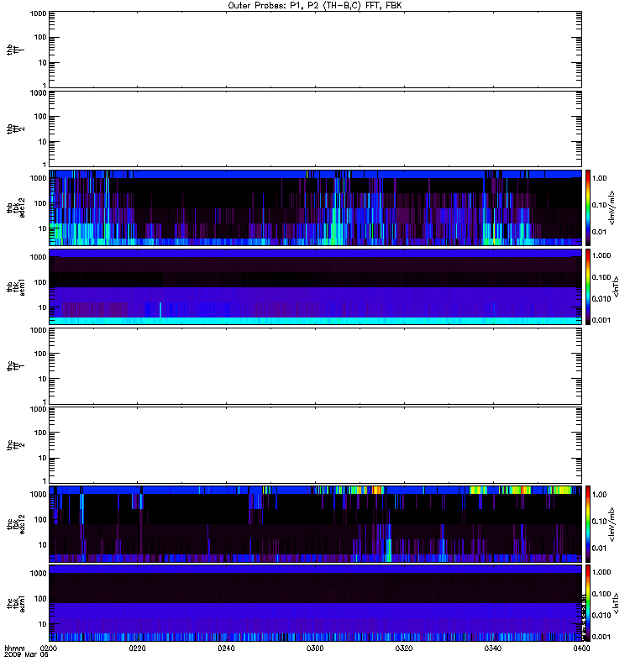Click the "thc fff 1" y-axis title
This screenshot has height=672, width=630.
[15, 366]
